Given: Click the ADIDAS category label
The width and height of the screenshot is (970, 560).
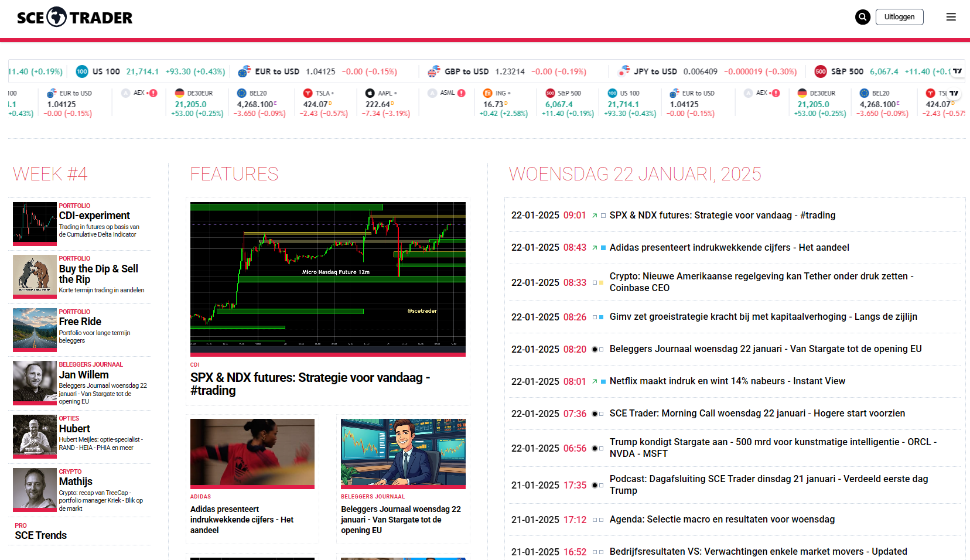Looking at the screenshot, I should coord(200,497).
